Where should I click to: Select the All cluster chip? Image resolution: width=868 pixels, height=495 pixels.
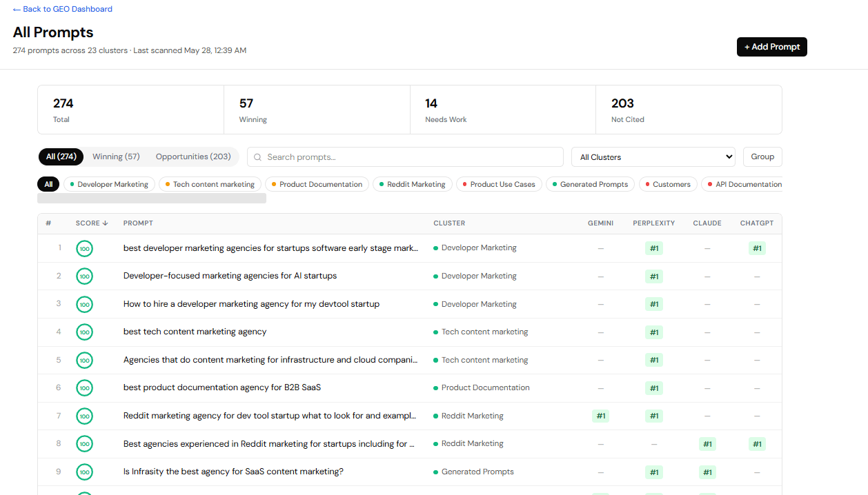[48, 184]
